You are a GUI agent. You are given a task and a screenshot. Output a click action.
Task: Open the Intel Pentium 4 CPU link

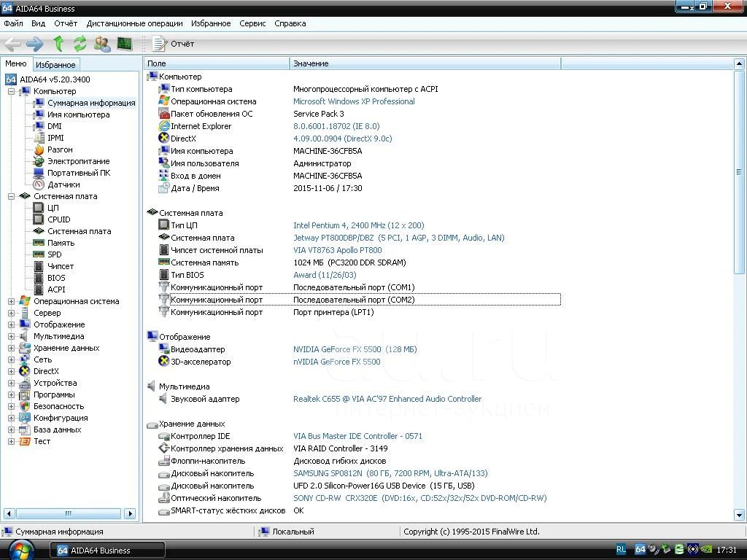click(358, 225)
